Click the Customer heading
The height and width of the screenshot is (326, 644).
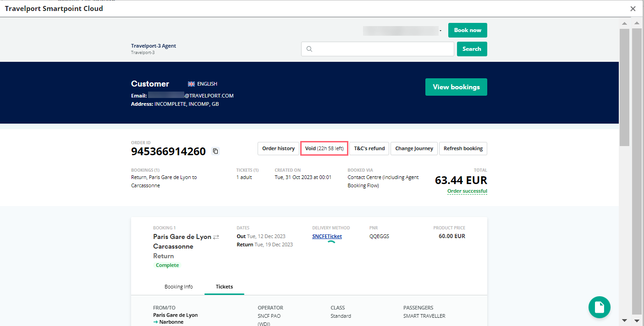coord(150,84)
